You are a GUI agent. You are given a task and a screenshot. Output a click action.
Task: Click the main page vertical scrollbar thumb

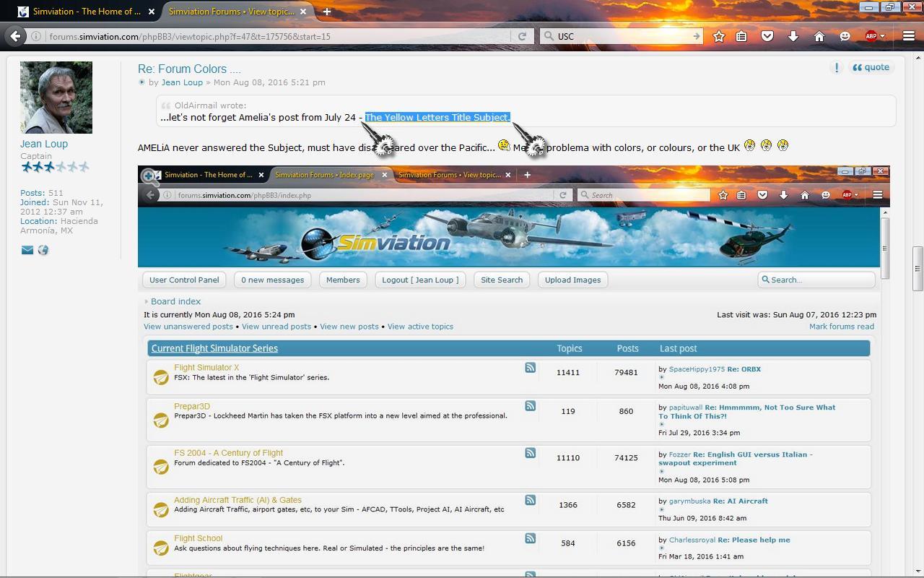[x=918, y=269]
